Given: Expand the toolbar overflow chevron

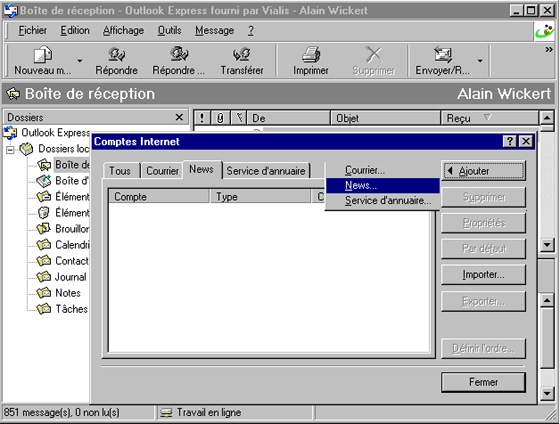Looking at the screenshot, I should 549,50.
